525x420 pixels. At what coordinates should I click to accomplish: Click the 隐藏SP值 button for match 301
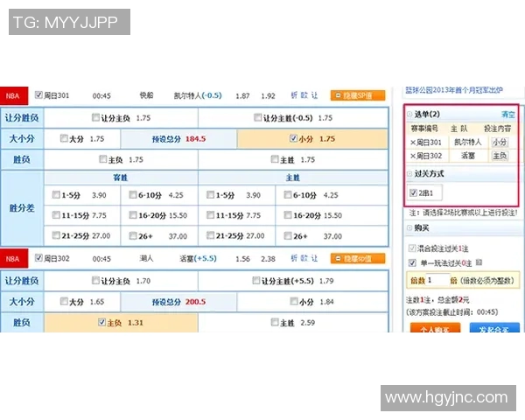coord(357,95)
